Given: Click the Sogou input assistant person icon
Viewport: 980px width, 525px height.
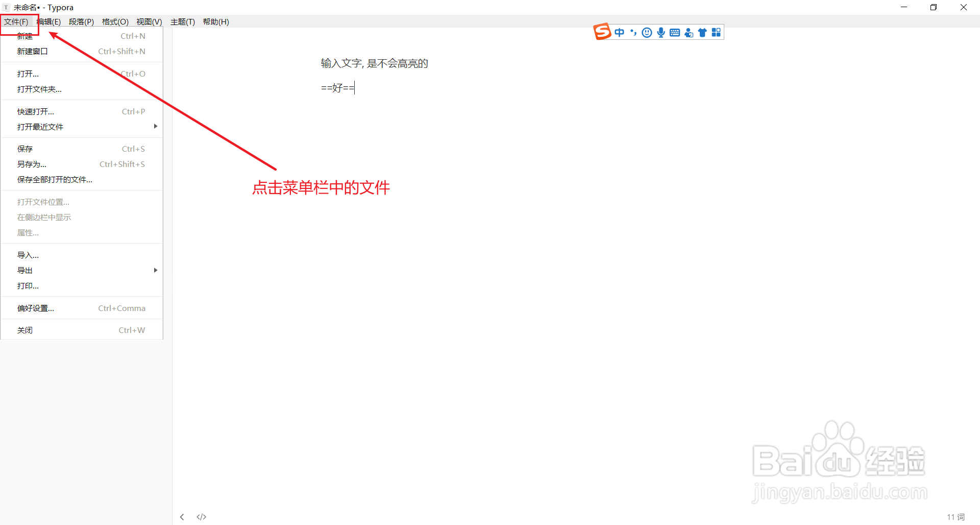Looking at the screenshot, I should 689,32.
